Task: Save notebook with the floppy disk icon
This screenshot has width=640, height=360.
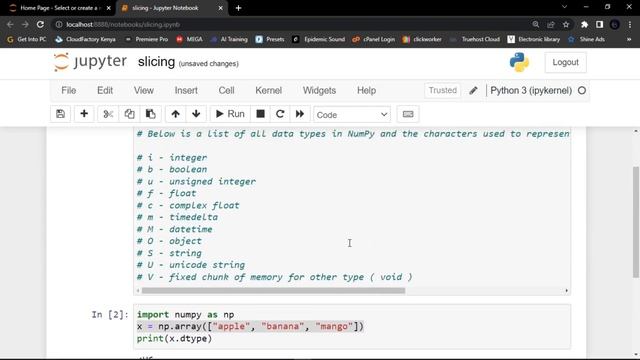Action: click(60, 114)
